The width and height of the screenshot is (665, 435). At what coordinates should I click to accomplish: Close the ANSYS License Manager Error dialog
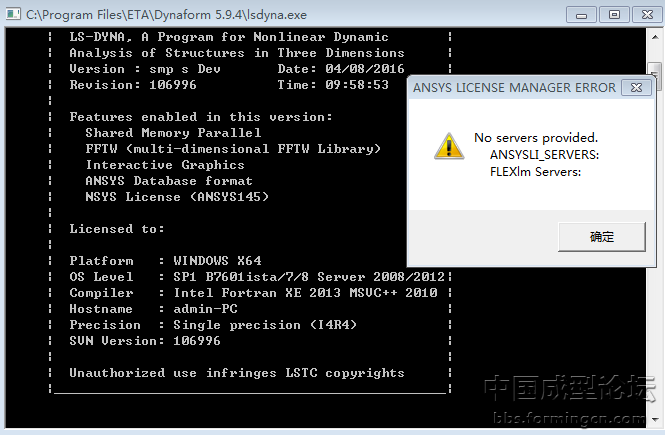633,88
